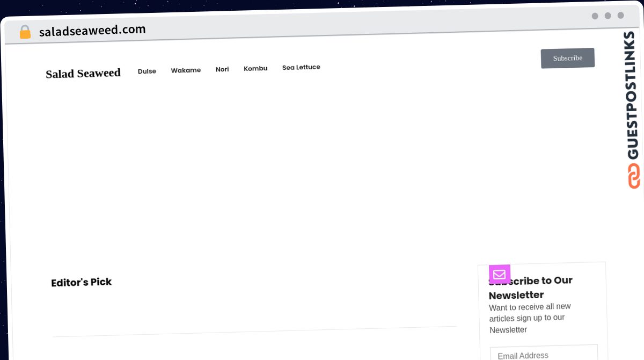Click the vertical GUESTPOSTLINKS brand text

click(632, 95)
